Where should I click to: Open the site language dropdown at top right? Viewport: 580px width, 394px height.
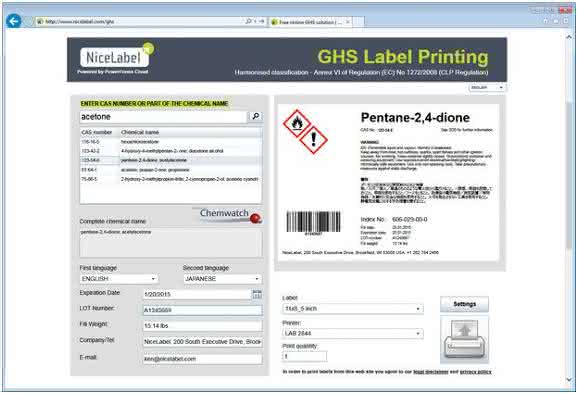tap(487, 88)
